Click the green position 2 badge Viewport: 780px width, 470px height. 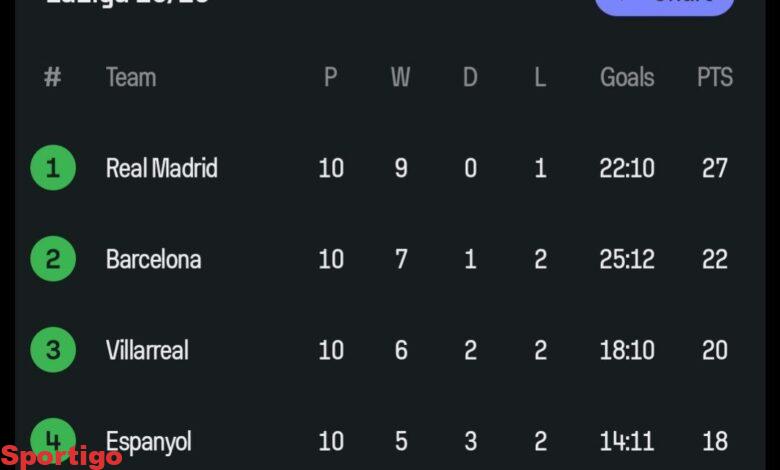pos(53,259)
